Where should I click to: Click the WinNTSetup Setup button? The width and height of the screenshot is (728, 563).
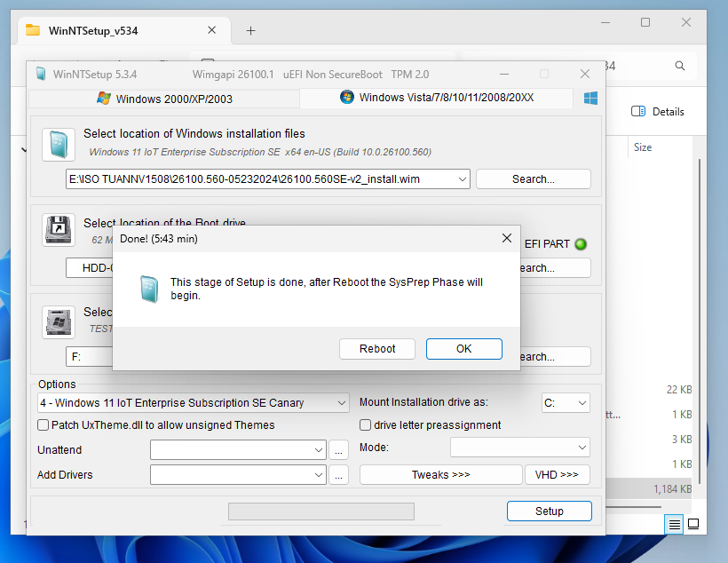click(550, 511)
